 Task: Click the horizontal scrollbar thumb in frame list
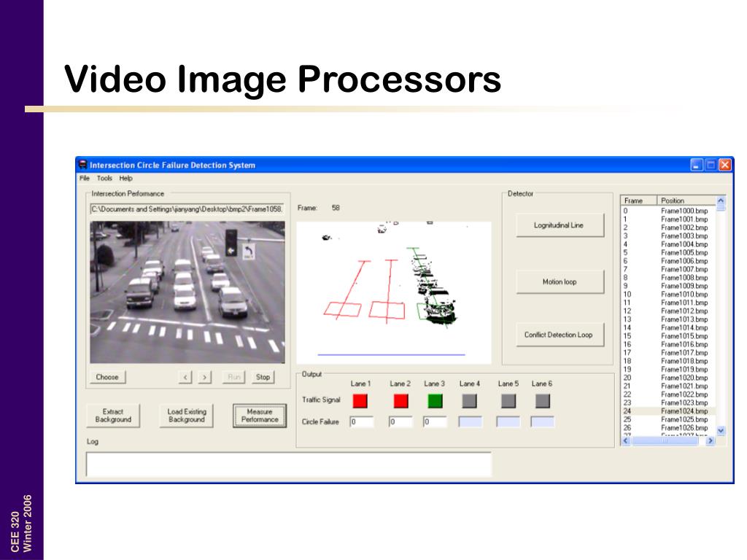coord(665,441)
